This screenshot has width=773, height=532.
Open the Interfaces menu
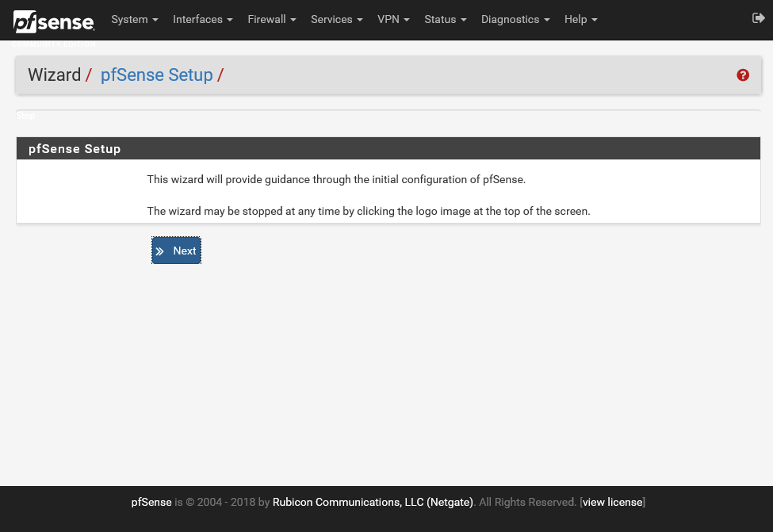coord(203,19)
